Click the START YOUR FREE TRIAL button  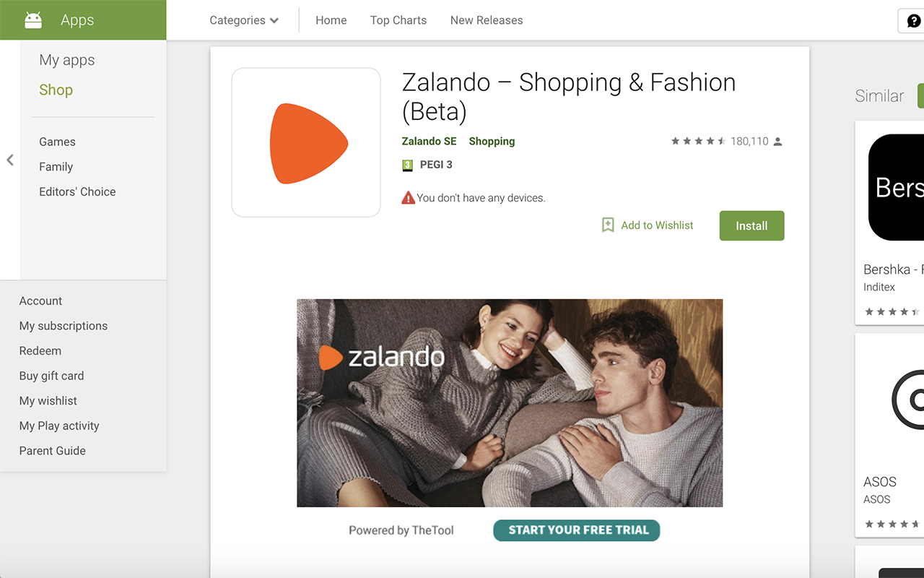576,530
